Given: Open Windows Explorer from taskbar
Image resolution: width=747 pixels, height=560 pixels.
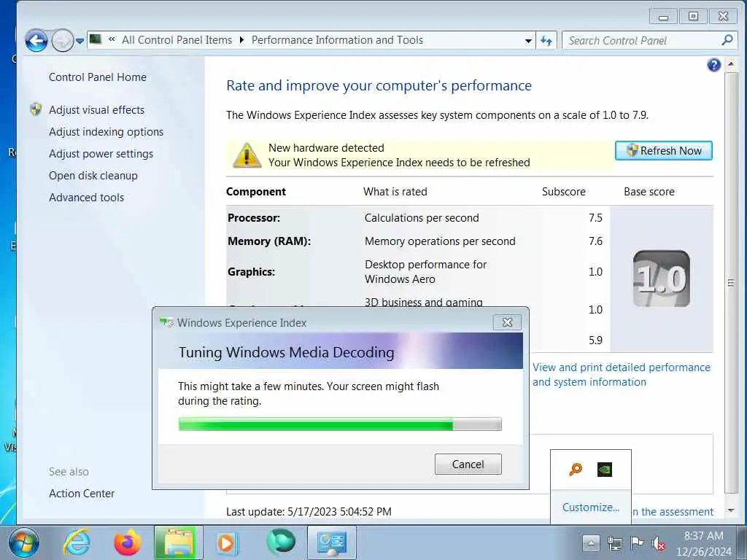Looking at the screenshot, I should click(x=178, y=542).
